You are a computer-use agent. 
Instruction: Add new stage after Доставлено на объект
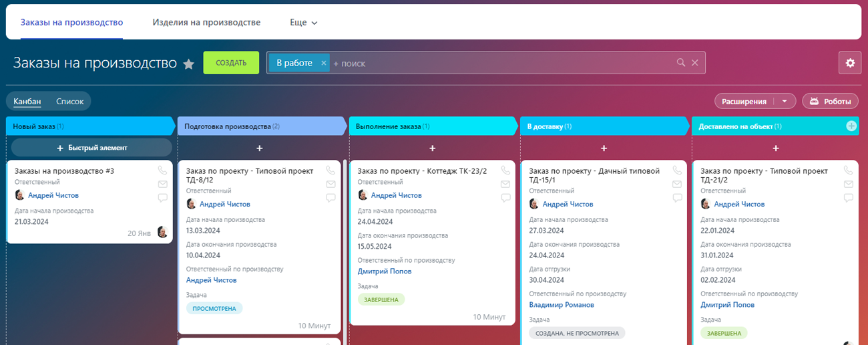pos(851,126)
